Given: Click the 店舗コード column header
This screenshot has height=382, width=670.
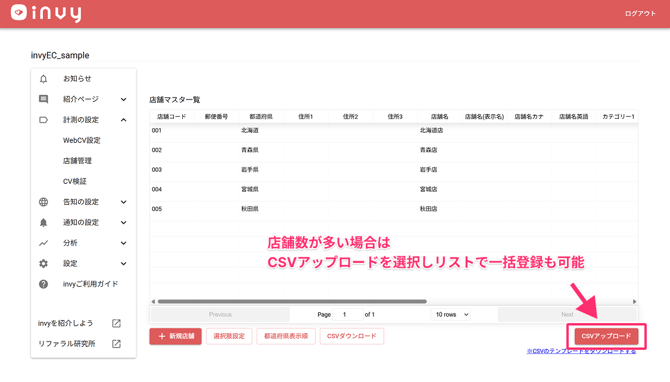Looking at the screenshot, I should pyautogui.click(x=171, y=117).
